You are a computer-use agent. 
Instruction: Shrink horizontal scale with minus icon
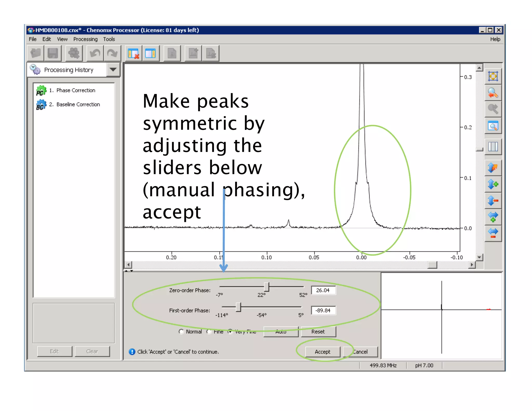(x=493, y=233)
